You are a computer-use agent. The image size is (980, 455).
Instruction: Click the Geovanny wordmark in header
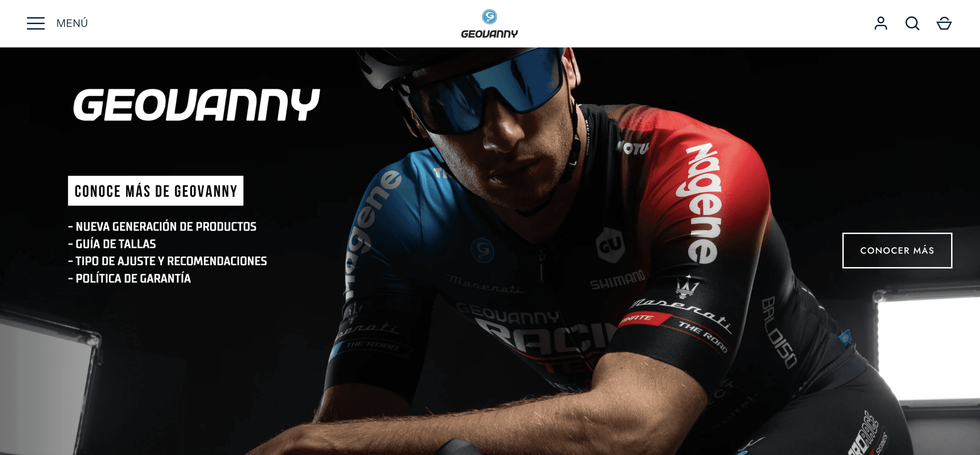tap(490, 34)
